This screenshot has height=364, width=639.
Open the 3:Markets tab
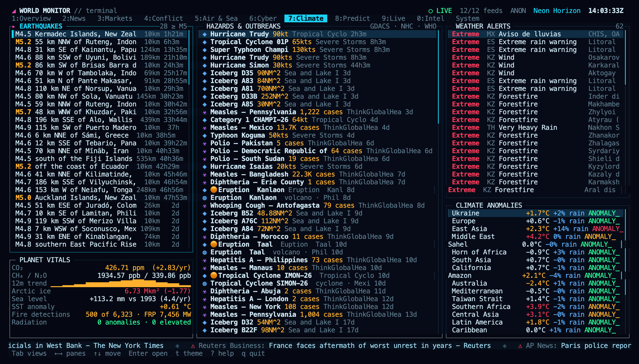(x=115, y=18)
